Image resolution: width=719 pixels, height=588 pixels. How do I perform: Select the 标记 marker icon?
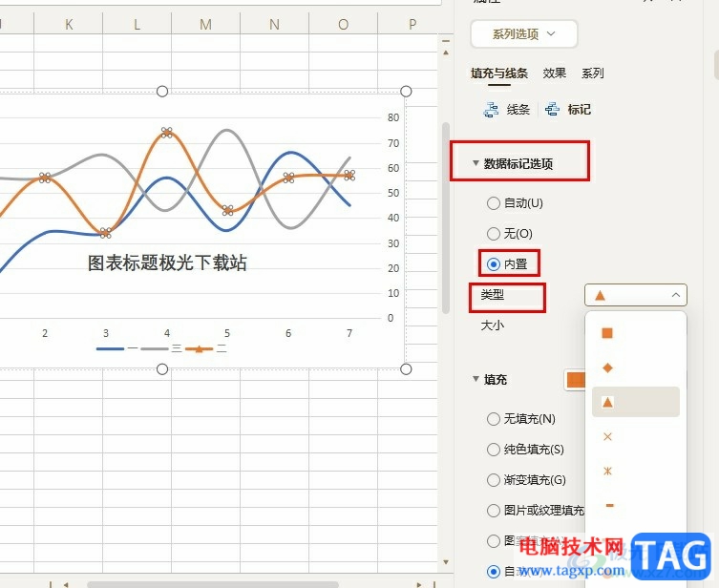click(x=552, y=110)
